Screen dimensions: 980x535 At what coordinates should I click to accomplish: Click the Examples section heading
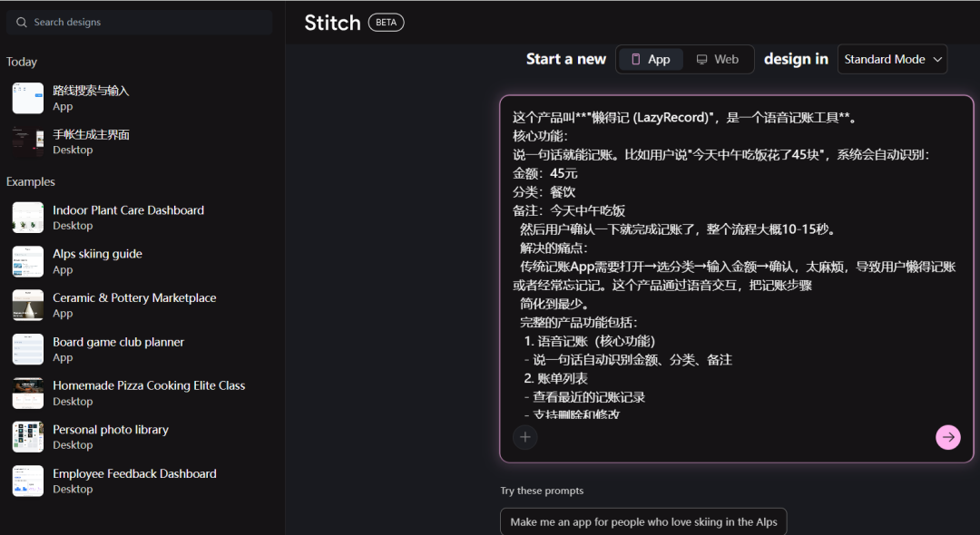pyautogui.click(x=31, y=181)
